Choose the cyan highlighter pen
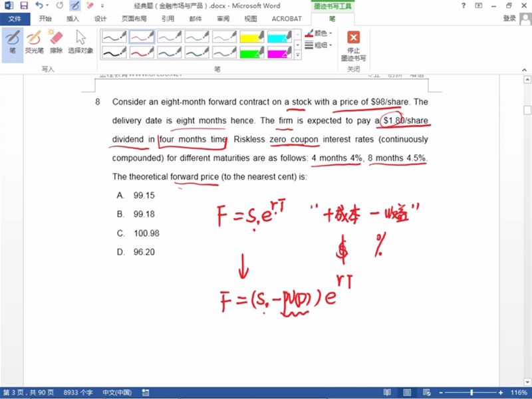The image size is (532, 399). [x=279, y=37]
